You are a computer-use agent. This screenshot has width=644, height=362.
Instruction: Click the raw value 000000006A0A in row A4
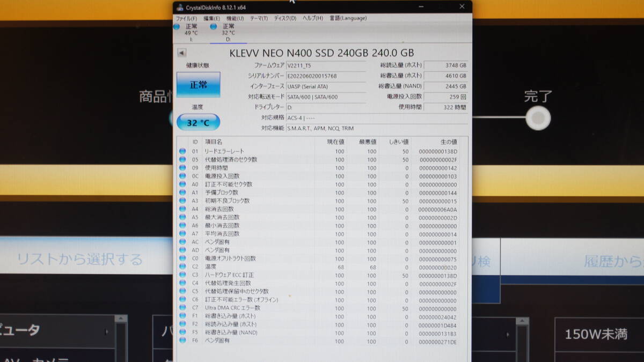[437, 209]
